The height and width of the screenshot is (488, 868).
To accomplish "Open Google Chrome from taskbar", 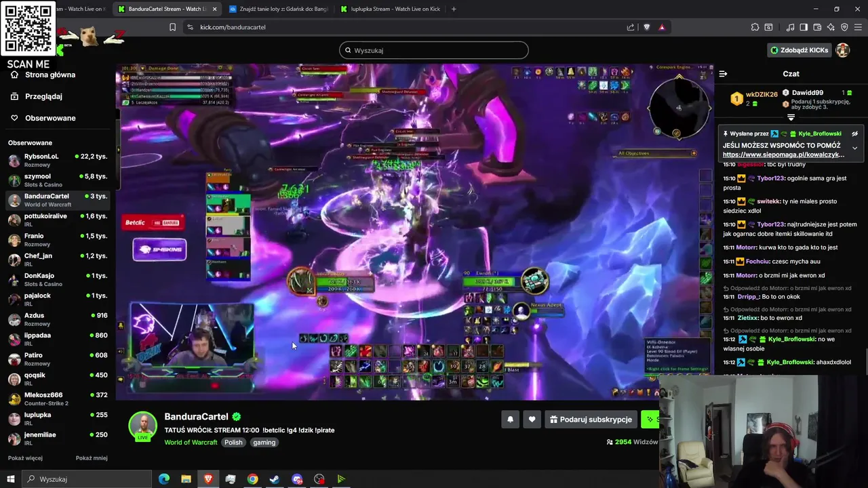I will click(x=252, y=479).
